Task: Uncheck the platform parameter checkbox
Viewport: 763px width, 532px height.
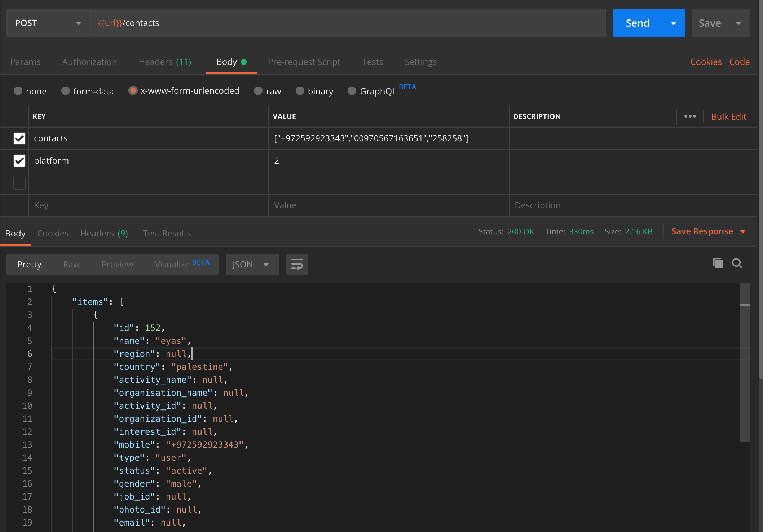Action: (x=19, y=161)
